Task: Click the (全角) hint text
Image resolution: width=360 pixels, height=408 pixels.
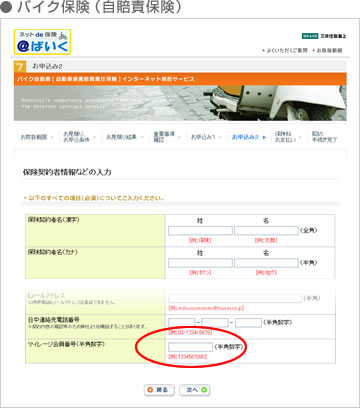Action: (x=308, y=230)
